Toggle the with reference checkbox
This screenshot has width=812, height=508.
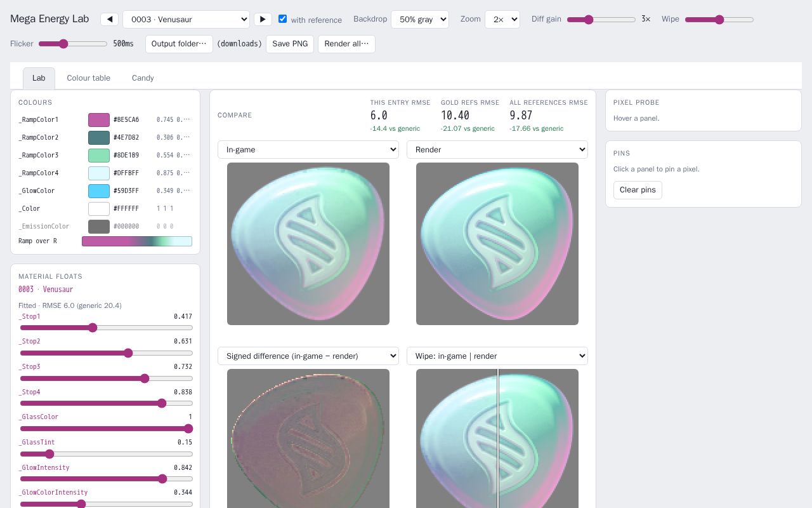point(283,19)
